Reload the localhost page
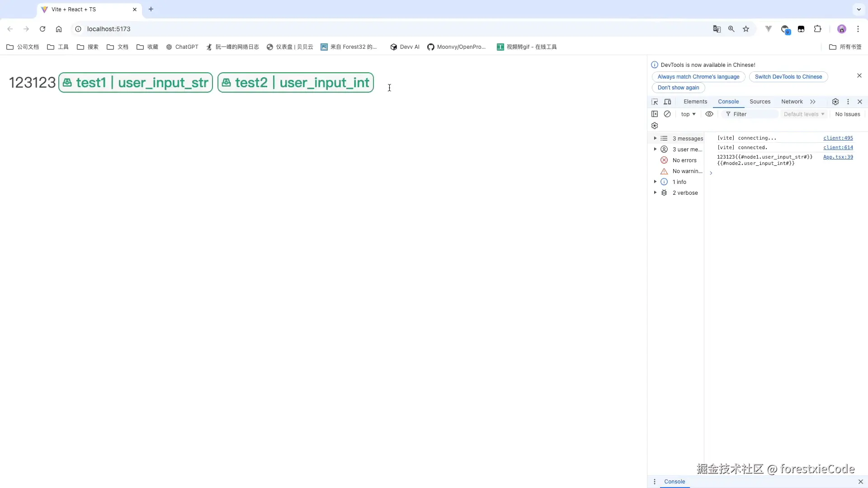This screenshot has width=868, height=488. pos(42,29)
